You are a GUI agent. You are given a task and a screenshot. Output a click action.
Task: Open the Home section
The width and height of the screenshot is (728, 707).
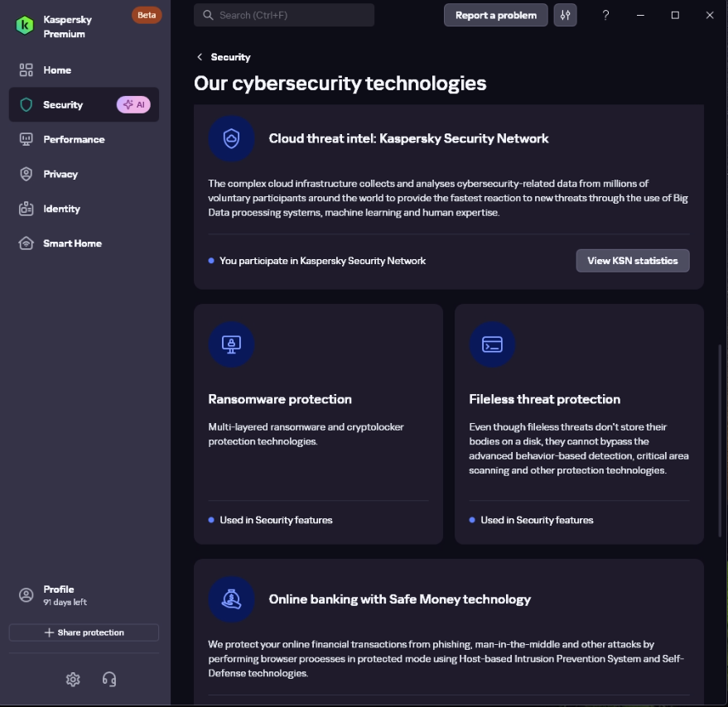[x=84, y=70]
